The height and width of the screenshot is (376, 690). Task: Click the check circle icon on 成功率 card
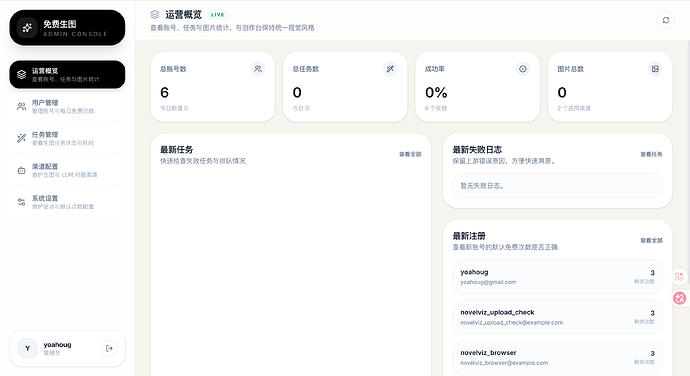[x=523, y=69]
